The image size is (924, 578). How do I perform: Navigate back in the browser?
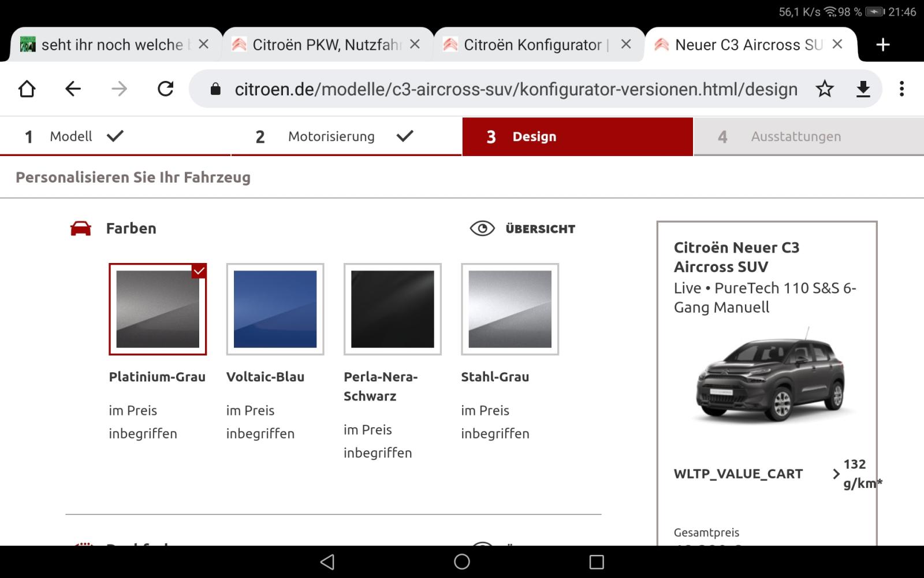pos(73,89)
